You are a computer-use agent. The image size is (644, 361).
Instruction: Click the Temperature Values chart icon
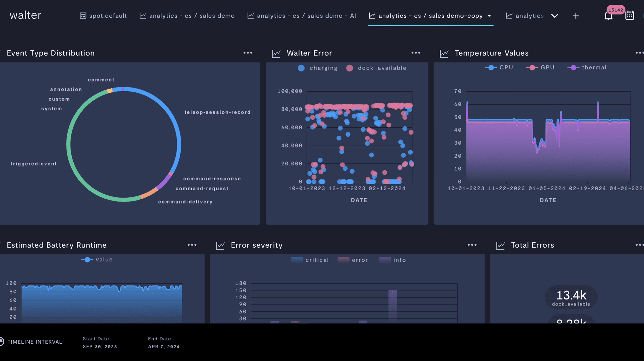click(x=444, y=54)
